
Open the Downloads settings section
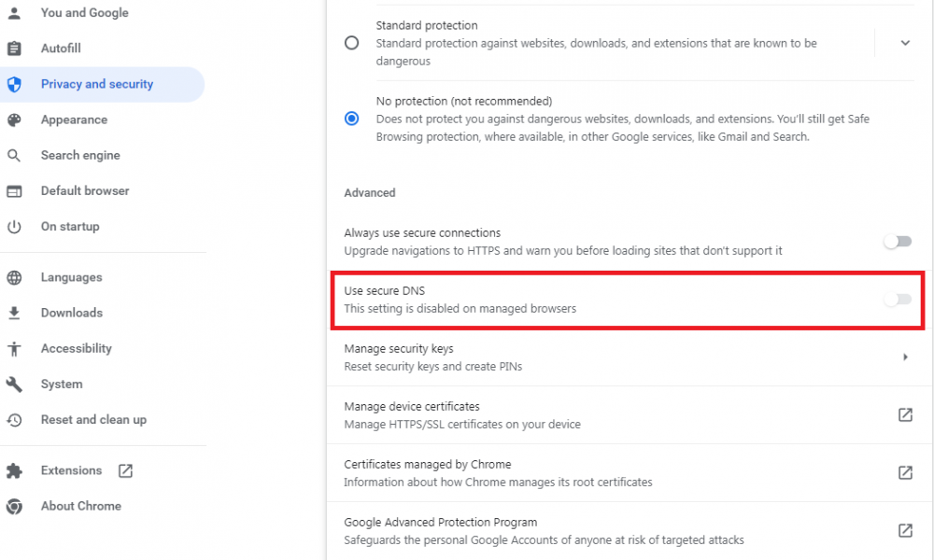point(72,313)
